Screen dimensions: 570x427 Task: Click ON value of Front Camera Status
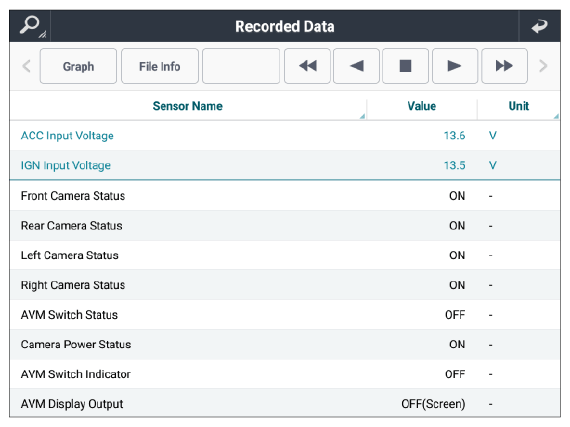point(457,196)
